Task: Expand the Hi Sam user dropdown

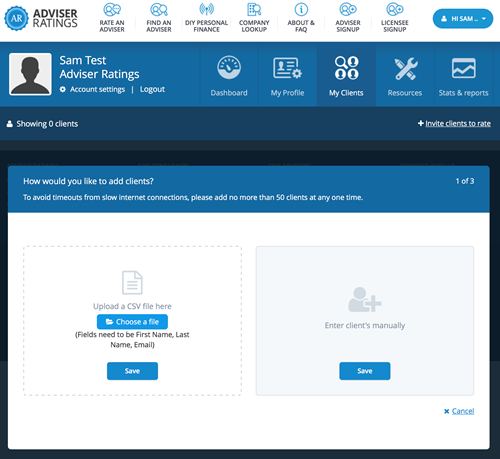Action: (463, 19)
